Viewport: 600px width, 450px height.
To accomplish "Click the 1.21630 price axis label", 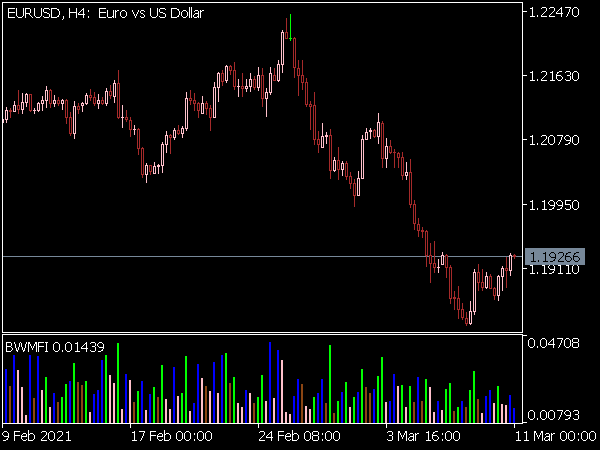I will click(x=554, y=76).
